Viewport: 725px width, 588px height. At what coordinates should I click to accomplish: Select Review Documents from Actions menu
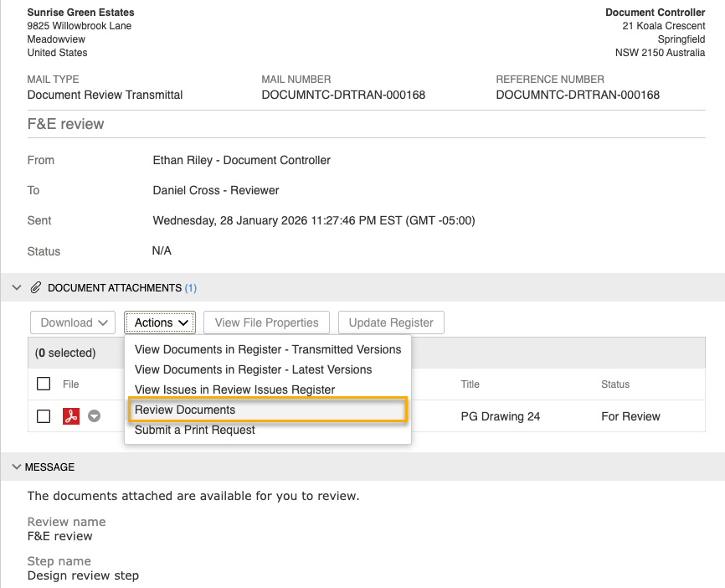[x=185, y=410]
